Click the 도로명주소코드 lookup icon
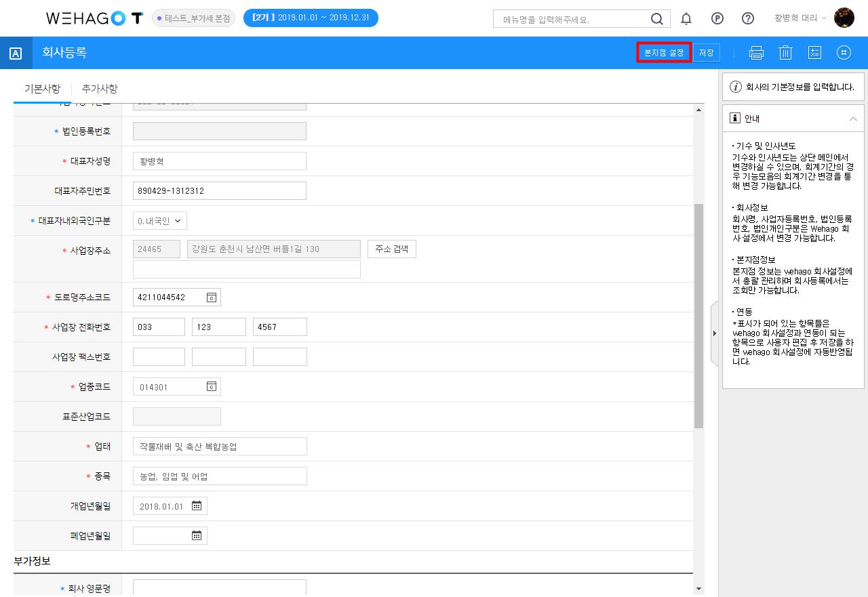Screen dimensions: 868x597 pos(211,297)
